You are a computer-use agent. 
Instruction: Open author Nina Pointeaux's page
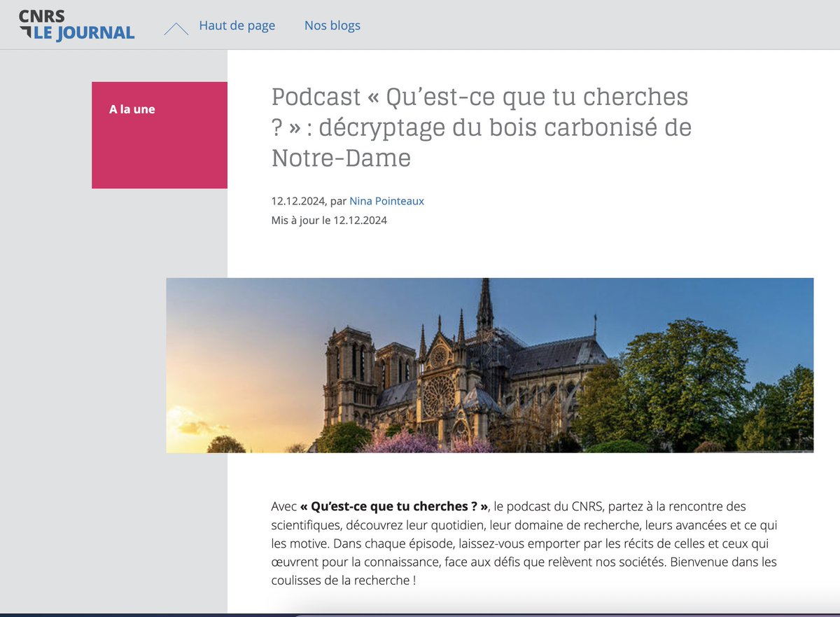(x=386, y=201)
